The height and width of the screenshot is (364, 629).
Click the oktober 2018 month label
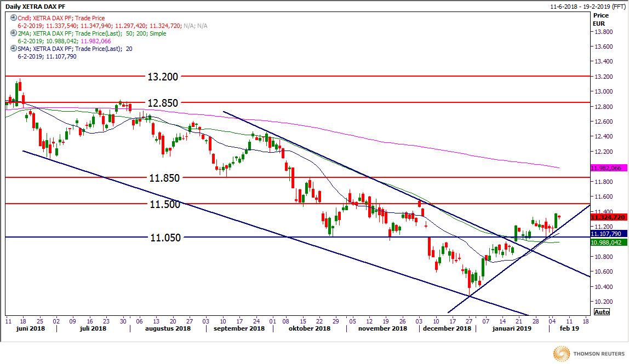(309, 328)
